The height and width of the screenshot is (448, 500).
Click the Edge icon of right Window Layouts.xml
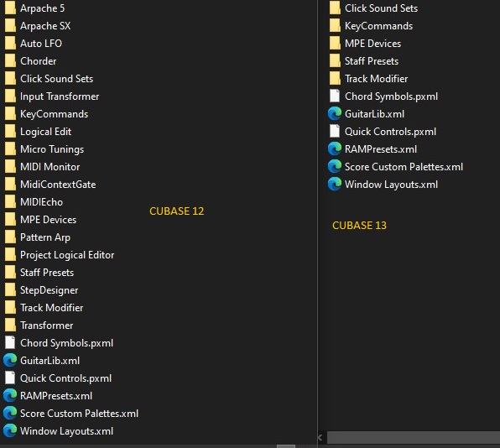[335, 185]
